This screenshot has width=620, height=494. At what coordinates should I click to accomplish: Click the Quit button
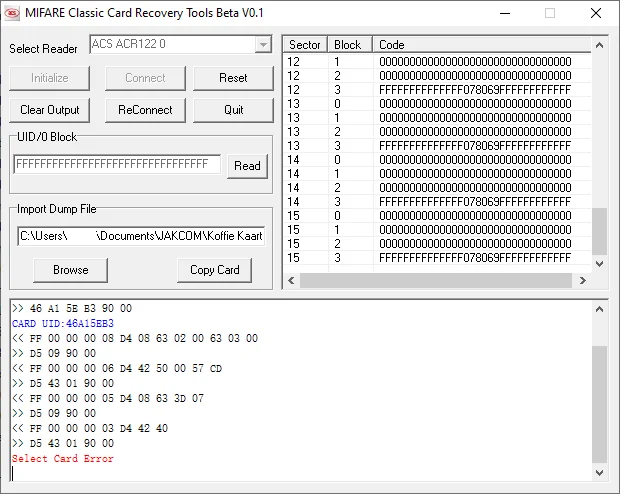233,110
